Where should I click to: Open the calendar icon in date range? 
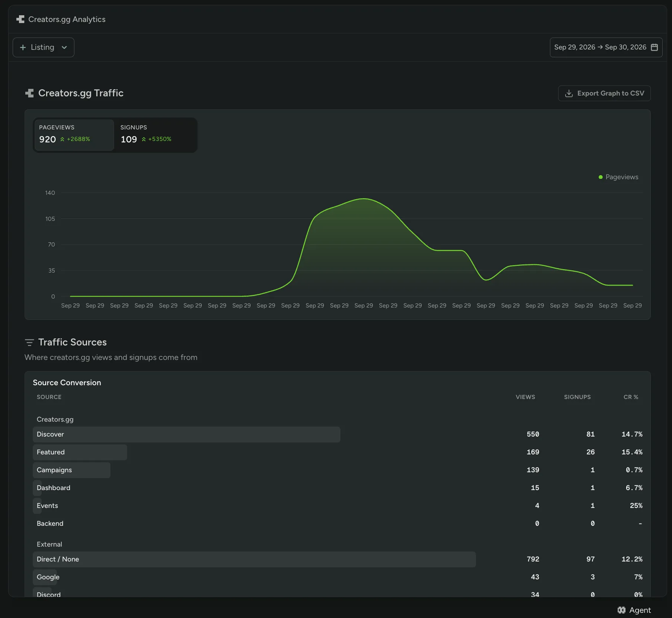click(x=654, y=47)
